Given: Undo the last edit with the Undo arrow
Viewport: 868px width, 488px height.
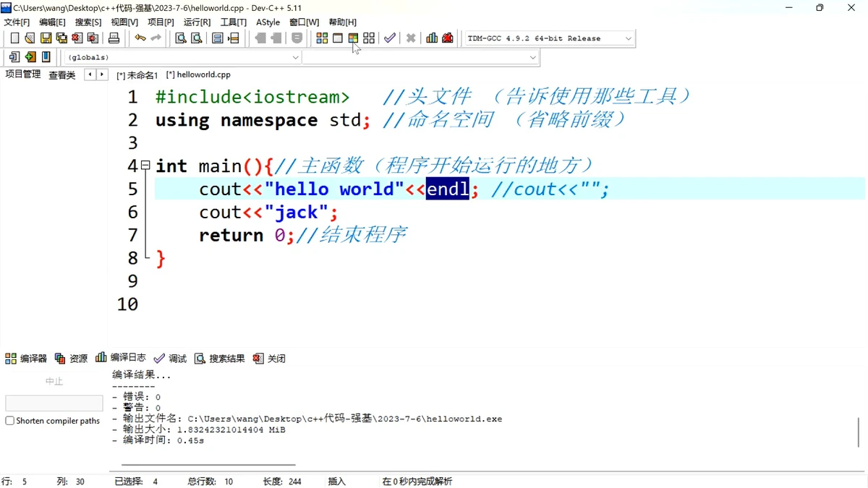Looking at the screenshot, I should click(140, 38).
